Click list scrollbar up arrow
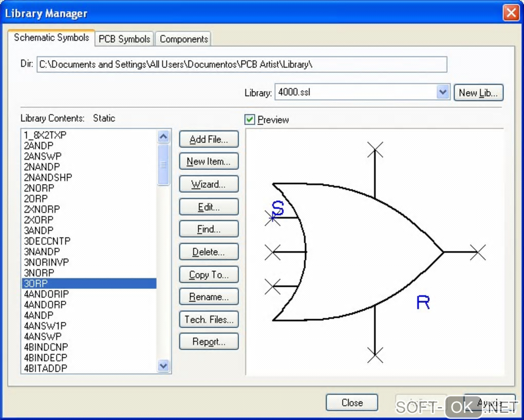 tap(163, 136)
